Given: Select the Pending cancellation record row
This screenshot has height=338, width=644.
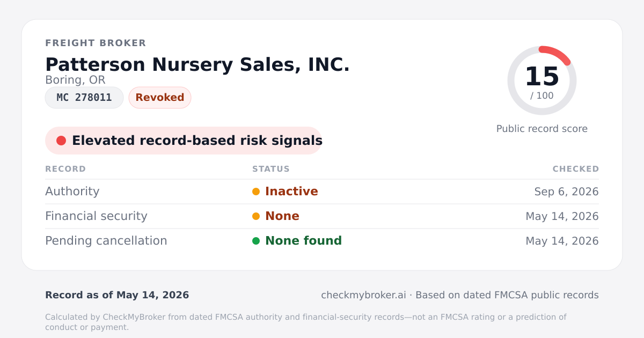Looking at the screenshot, I should coord(322,241).
